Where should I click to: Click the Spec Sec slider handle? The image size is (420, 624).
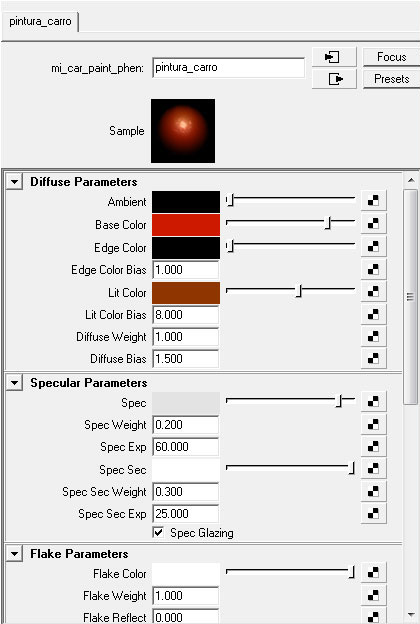click(352, 469)
